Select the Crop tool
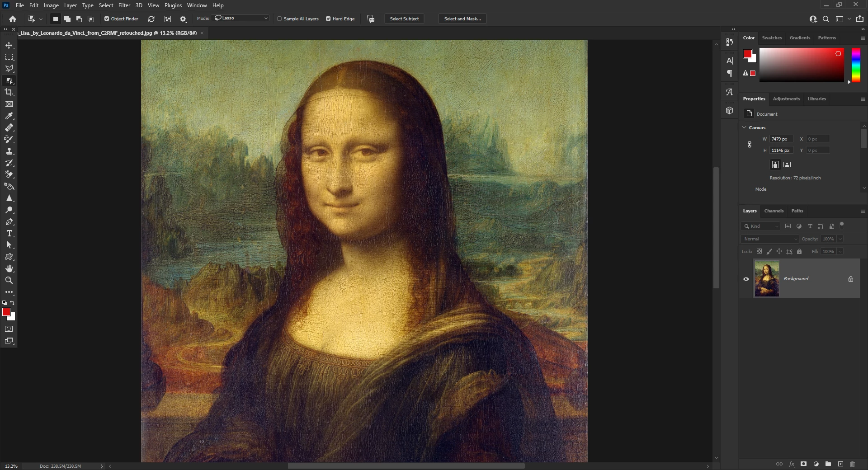The height and width of the screenshot is (470, 868). click(x=9, y=92)
